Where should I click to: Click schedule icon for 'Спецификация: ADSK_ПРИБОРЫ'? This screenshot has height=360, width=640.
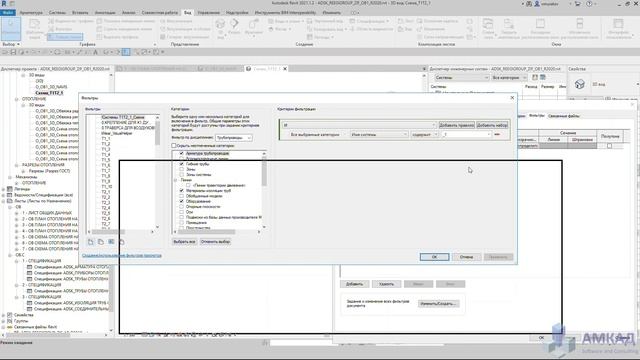coord(29,273)
